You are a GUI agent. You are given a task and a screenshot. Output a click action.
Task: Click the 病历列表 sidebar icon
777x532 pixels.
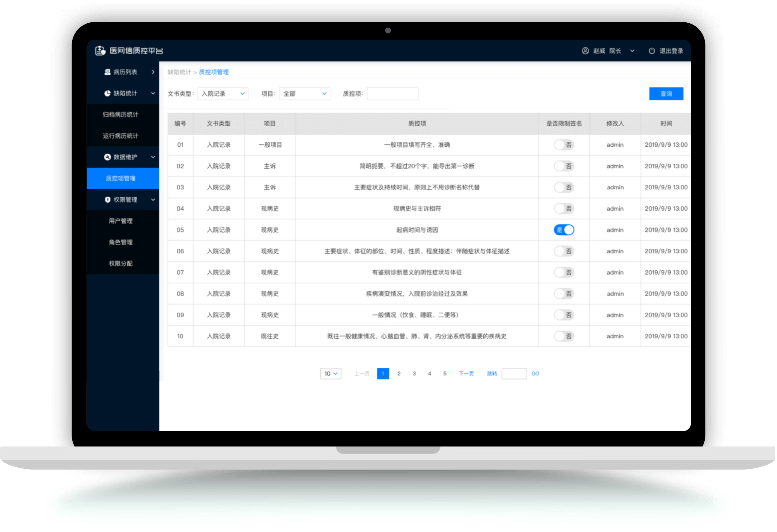[x=108, y=72]
